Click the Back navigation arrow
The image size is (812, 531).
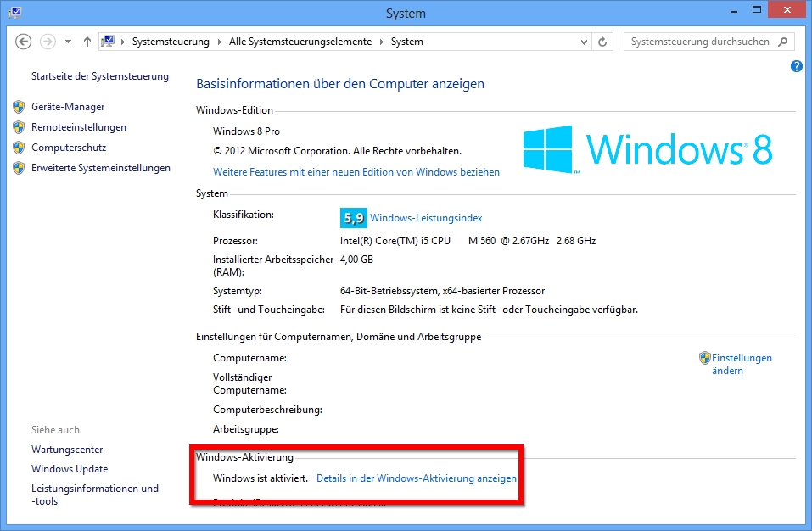[23, 42]
